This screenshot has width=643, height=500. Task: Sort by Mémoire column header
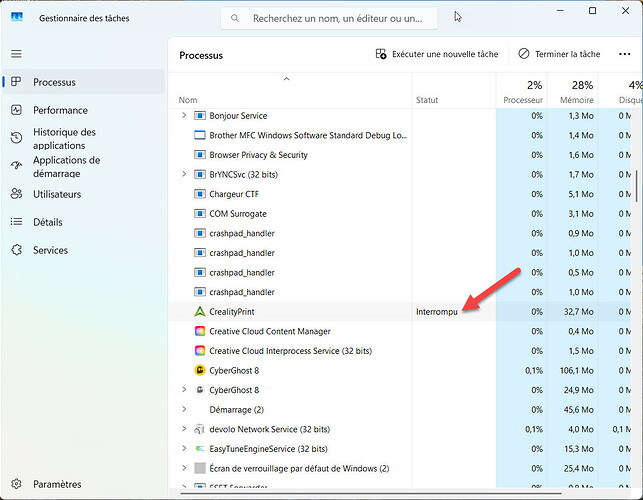[x=572, y=92]
